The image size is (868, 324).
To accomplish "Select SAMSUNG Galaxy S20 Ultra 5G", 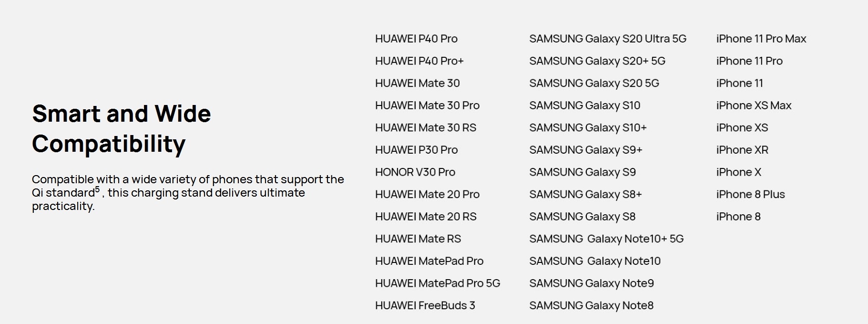I will 608,39.
